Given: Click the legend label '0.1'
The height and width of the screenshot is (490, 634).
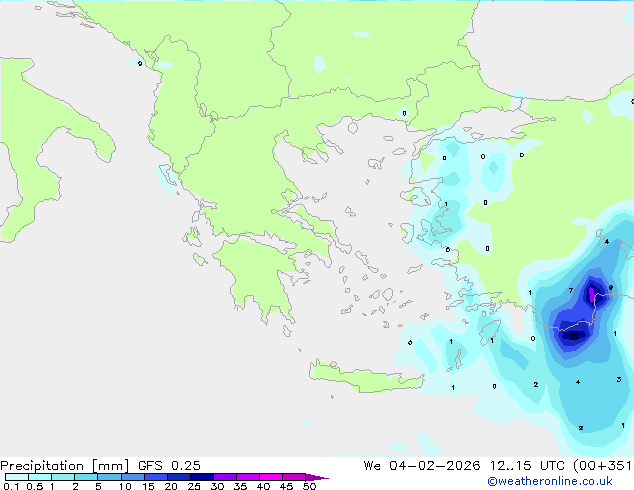Looking at the screenshot, I should 11,486.
